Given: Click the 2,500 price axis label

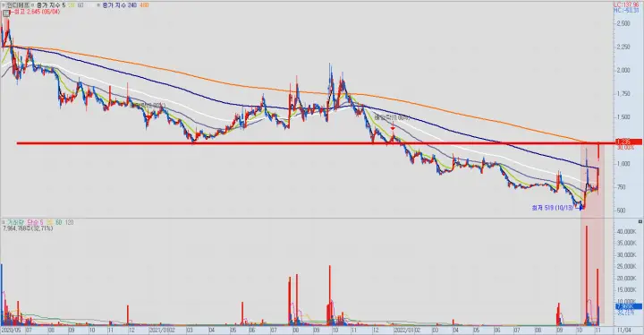Looking at the screenshot, I should (623, 24).
